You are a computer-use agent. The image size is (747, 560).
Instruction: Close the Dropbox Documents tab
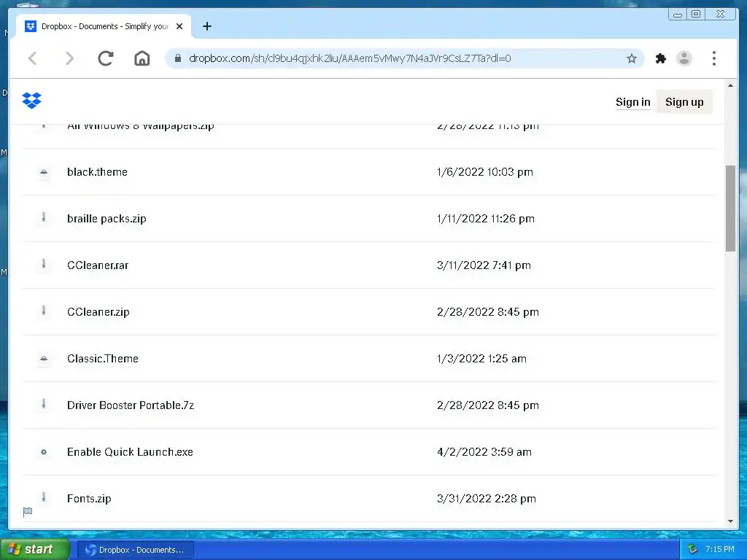click(x=179, y=26)
